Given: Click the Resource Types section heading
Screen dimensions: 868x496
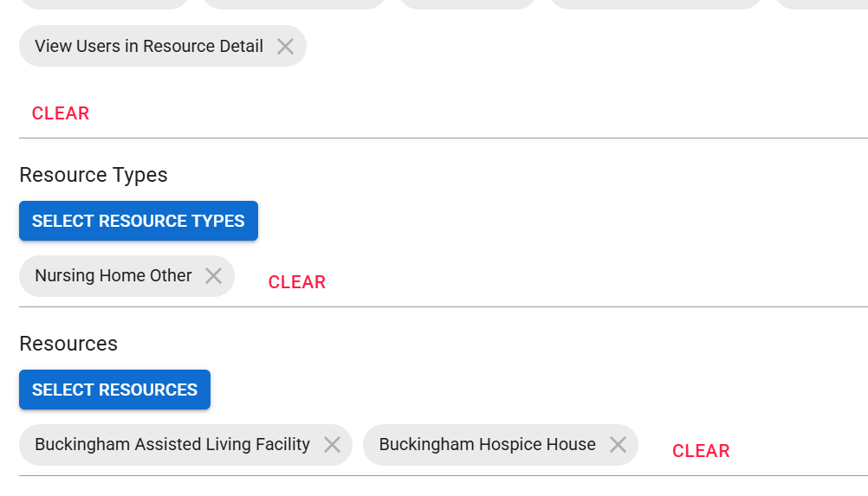Looking at the screenshot, I should [x=94, y=175].
